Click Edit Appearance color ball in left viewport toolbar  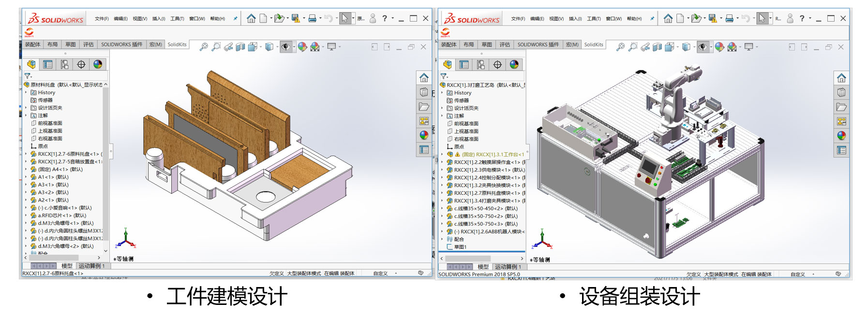(302, 46)
